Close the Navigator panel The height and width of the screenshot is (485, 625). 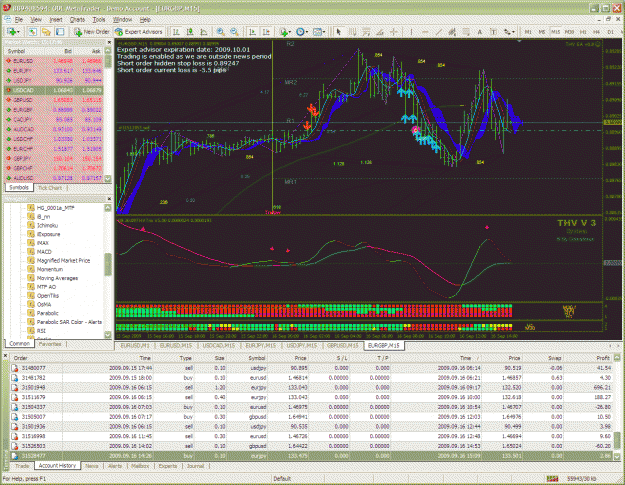[109, 198]
